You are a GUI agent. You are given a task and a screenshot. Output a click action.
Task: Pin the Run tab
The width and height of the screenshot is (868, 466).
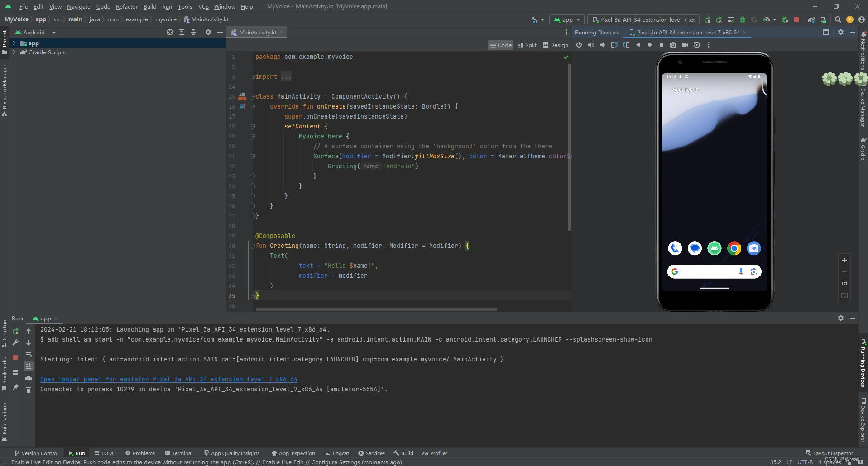[15, 387]
